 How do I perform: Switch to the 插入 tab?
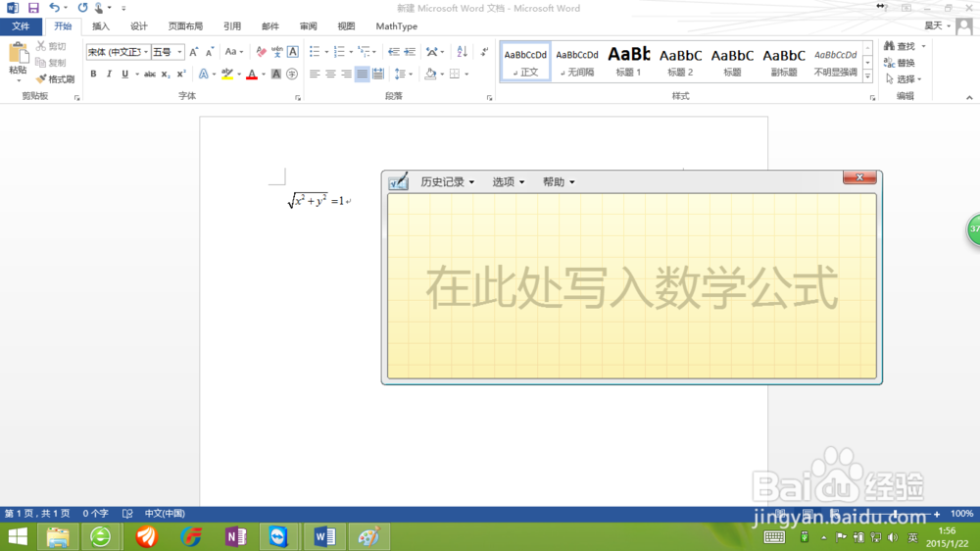tap(101, 26)
